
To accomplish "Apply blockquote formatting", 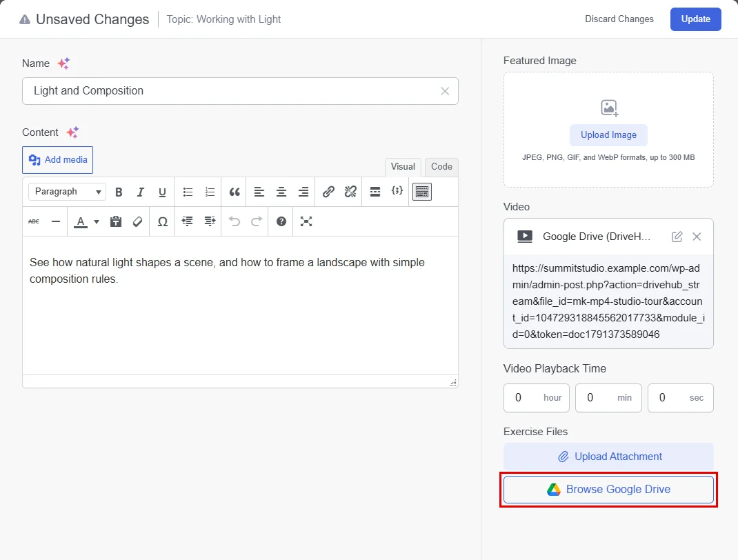I will (x=235, y=192).
